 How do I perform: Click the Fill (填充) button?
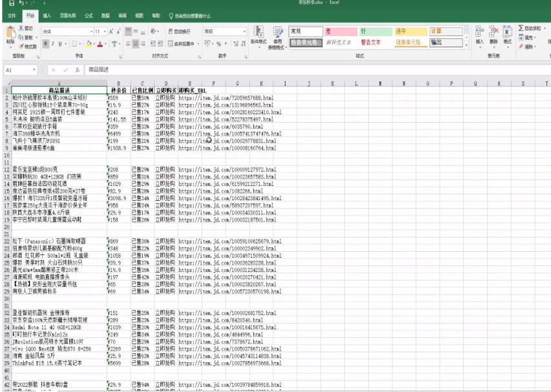[x=526, y=37]
